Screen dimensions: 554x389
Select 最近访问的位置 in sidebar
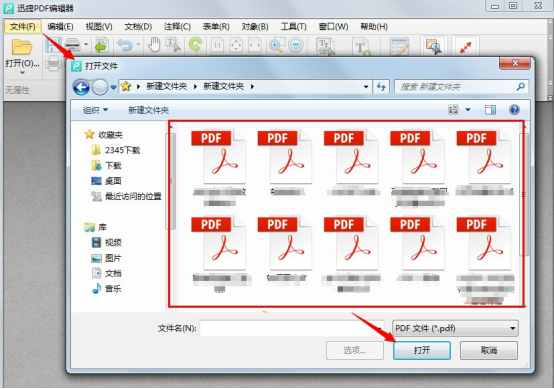click(x=126, y=196)
